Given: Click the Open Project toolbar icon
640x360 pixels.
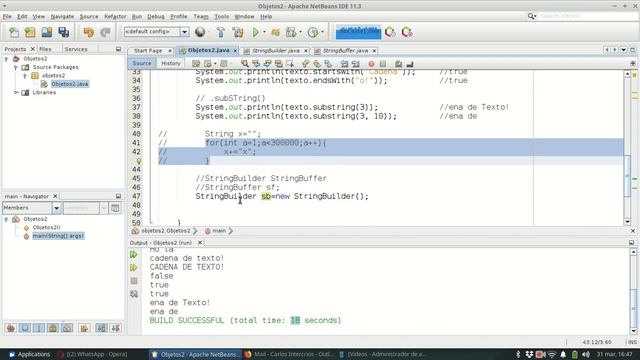Looking at the screenshot, I should (x=47, y=32).
